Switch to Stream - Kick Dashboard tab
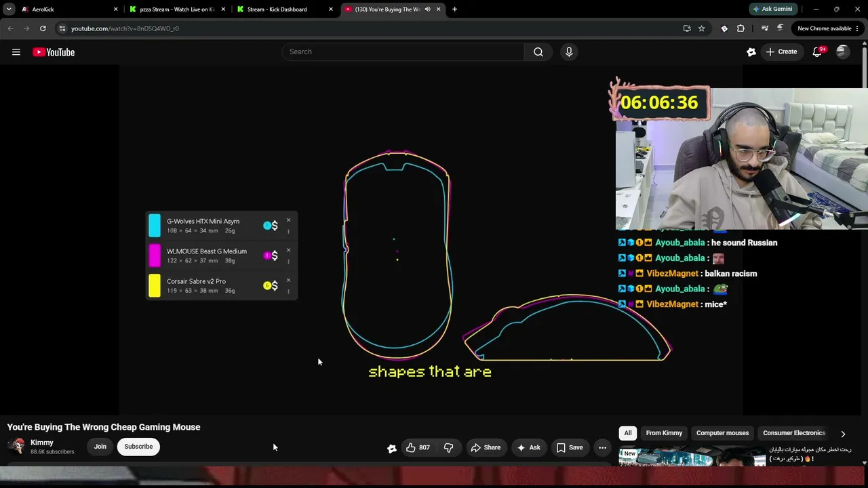Screen dimensions: 868x488 [285, 9]
